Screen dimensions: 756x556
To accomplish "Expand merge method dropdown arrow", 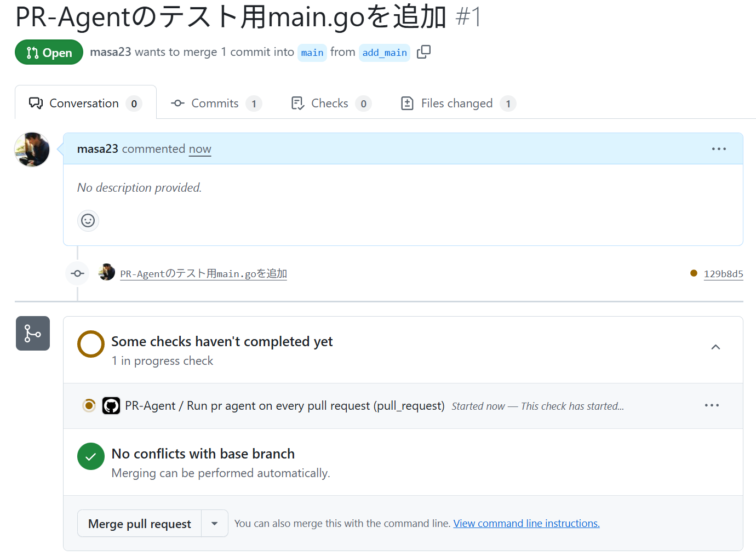I will [215, 524].
